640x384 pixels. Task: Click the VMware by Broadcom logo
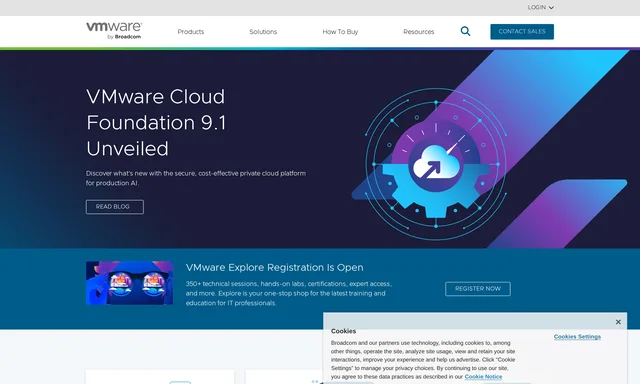point(114,31)
